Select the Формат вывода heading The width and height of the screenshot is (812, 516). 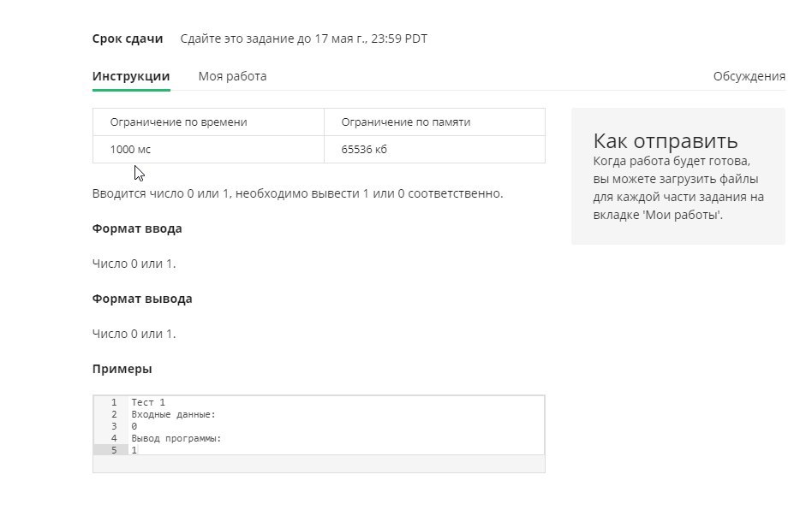pyautogui.click(x=142, y=300)
